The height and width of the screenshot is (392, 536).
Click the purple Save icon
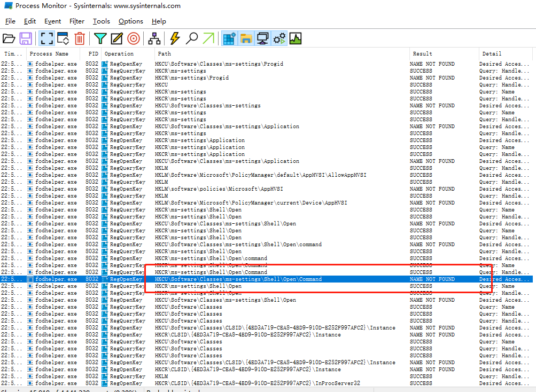coord(26,38)
